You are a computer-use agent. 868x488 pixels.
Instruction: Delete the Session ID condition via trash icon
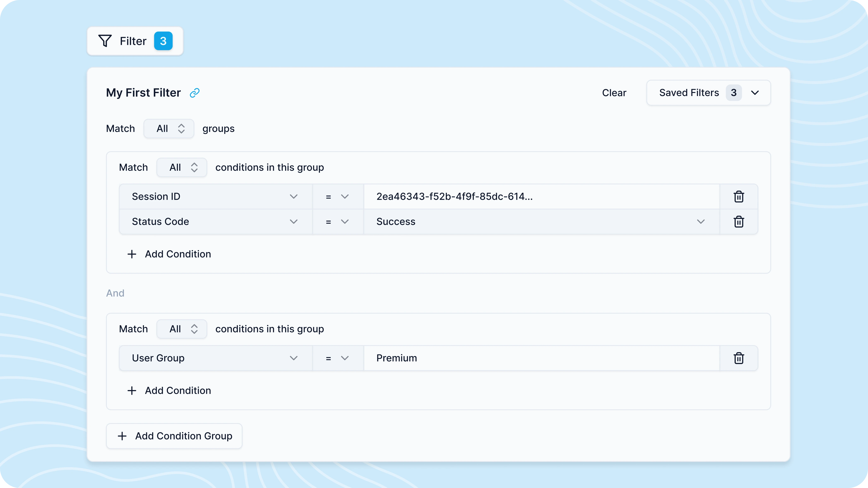739,196
